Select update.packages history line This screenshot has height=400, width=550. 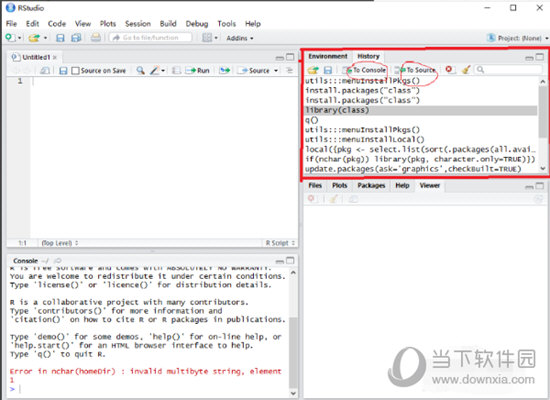[421, 169]
